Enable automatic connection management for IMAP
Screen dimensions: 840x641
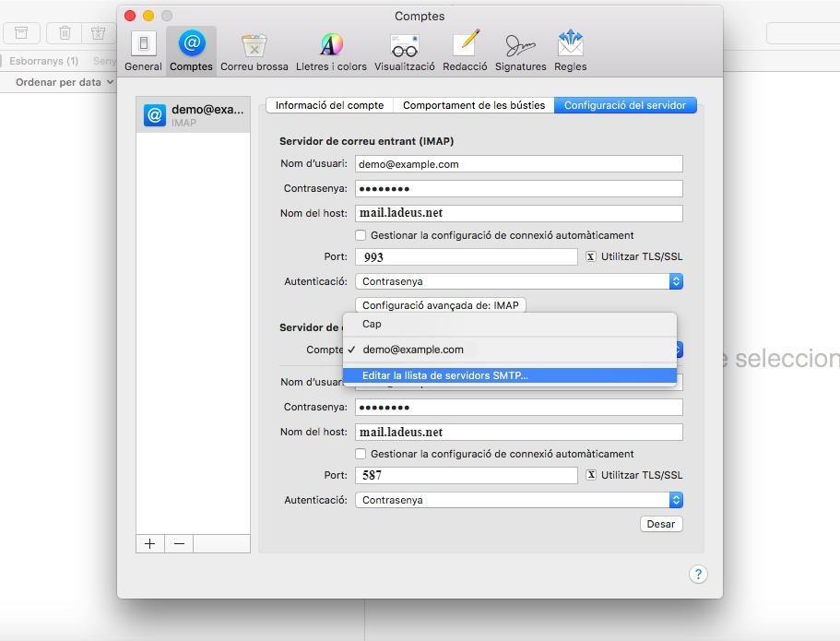[x=361, y=235]
